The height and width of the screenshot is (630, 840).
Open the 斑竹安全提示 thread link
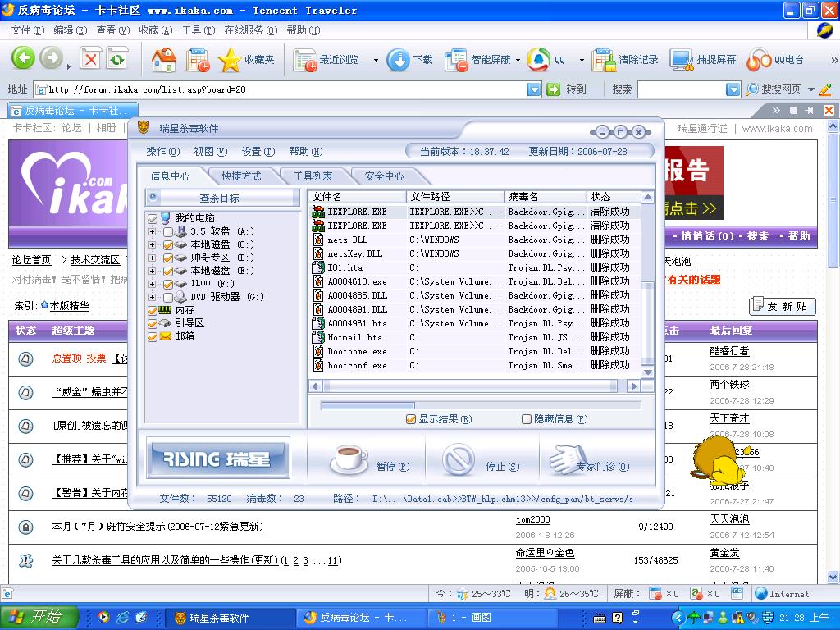click(157, 527)
